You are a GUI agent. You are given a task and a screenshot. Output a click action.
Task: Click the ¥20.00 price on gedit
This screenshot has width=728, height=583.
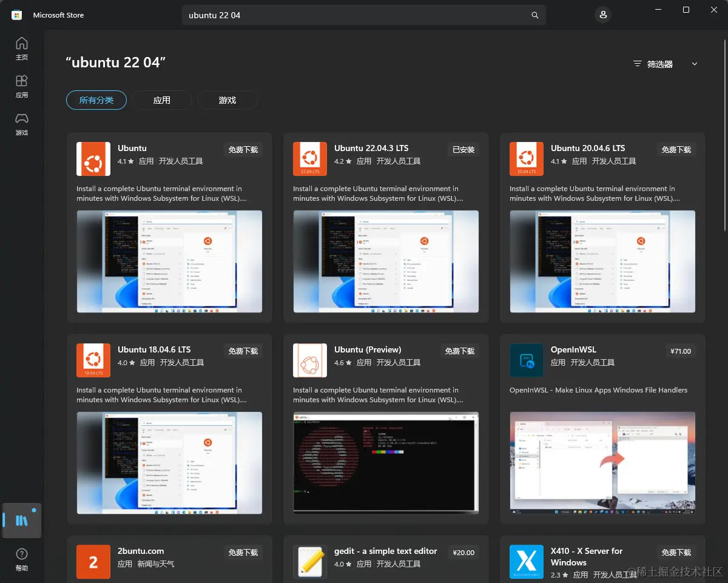point(463,552)
